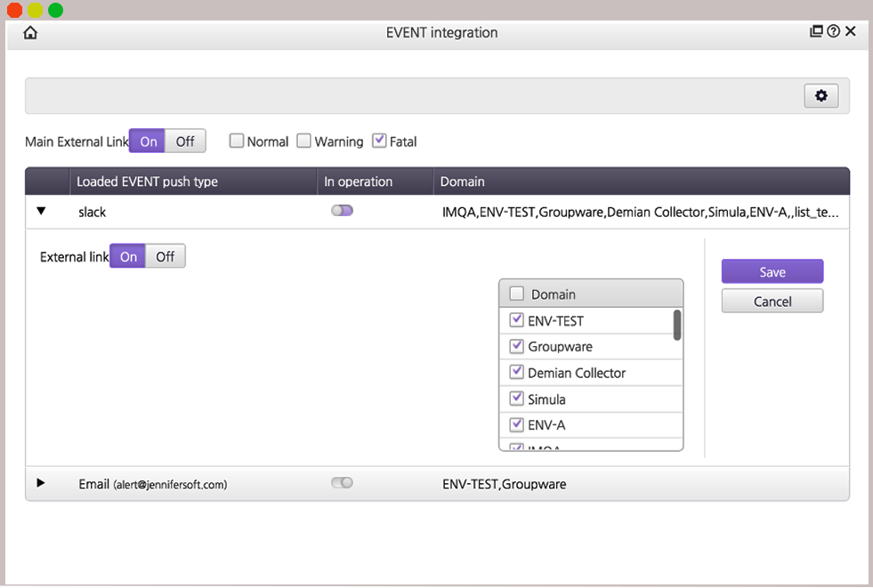Image resolution: width=873 pixels, height=588 pixels.
Task: Uncheck the Fatal checkbox
Action: (379, 141)
